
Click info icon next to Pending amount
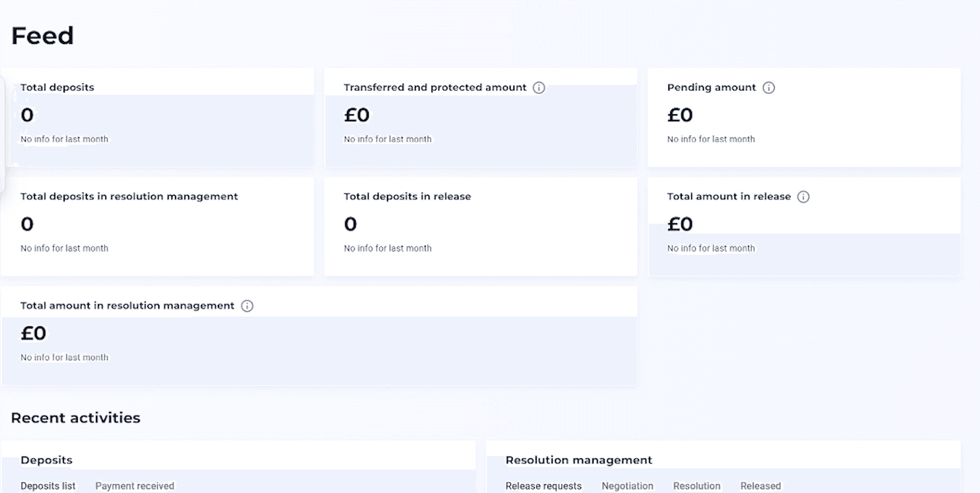pos(769,88)
